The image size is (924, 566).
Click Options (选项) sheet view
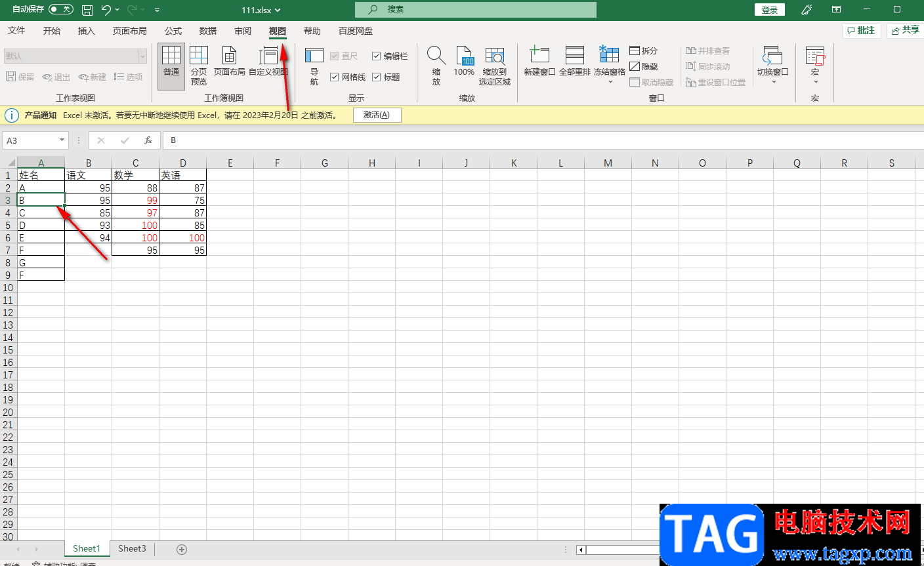pyautogui.click(x=128, y=77)
